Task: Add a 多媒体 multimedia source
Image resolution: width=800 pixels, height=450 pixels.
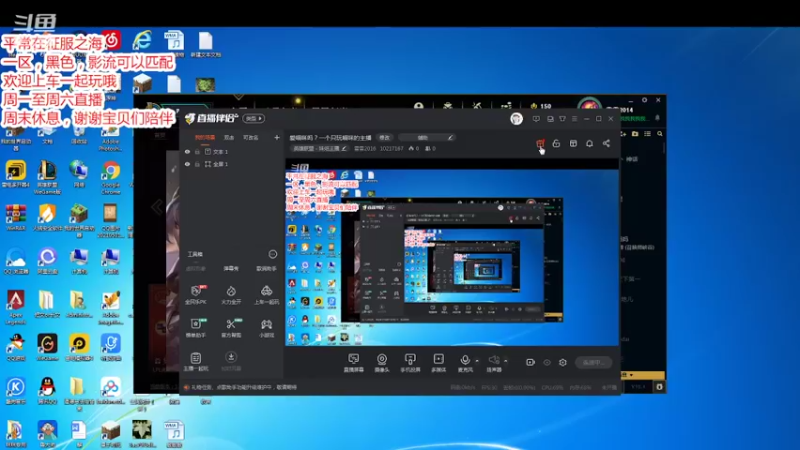Action: (x=438, y=363)
